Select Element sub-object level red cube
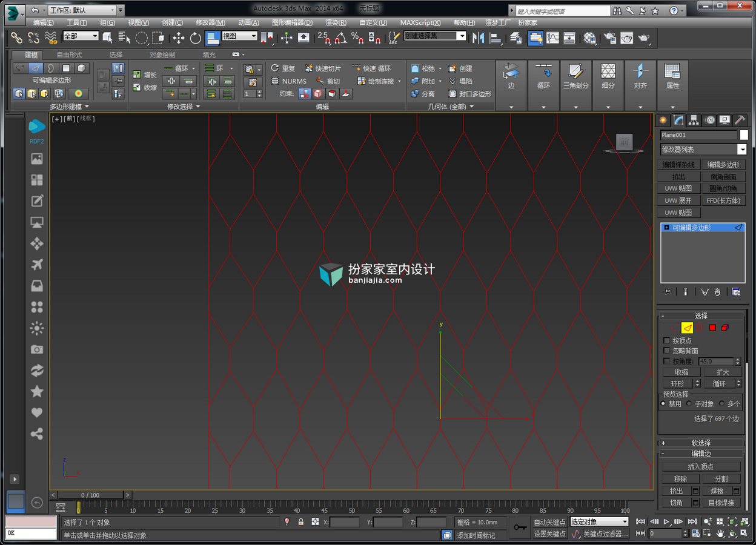The image size is (756, 545). coord(725,328)
